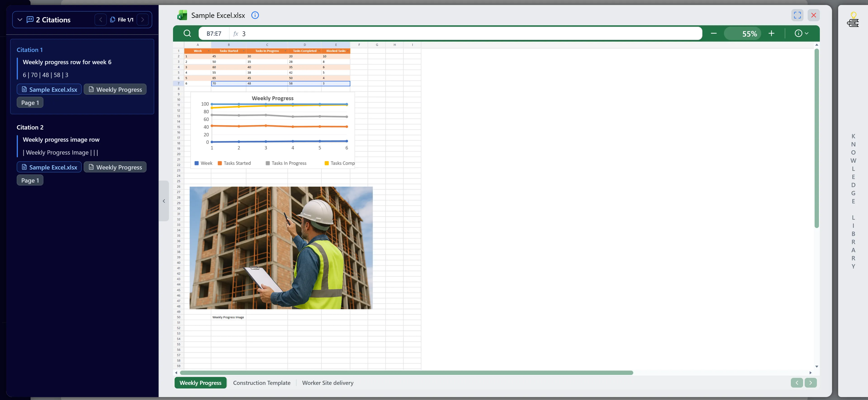Click the orange Tasks Started legend swatch
Image resolution: width=868 pixels, height=400 pixels.
220,163
